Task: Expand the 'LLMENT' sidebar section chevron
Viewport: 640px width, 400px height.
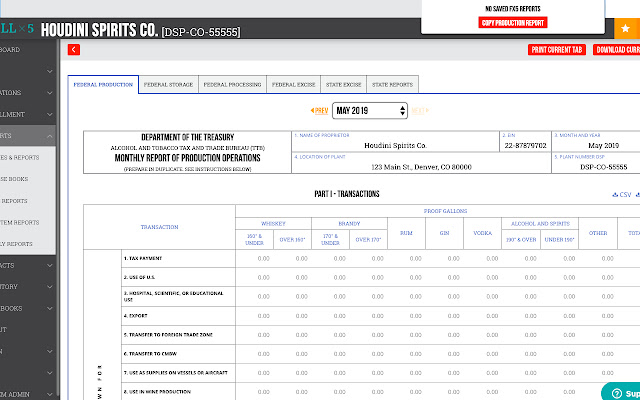Action: tap(50, 114)
